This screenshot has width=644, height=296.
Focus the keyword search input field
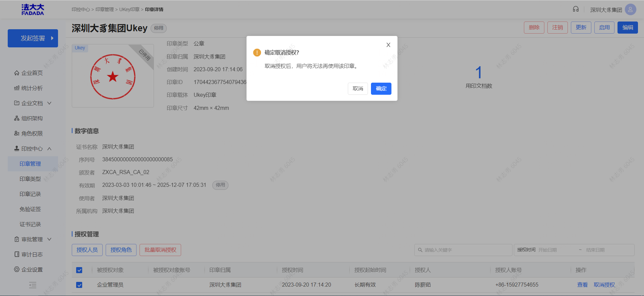coord(463,250)
